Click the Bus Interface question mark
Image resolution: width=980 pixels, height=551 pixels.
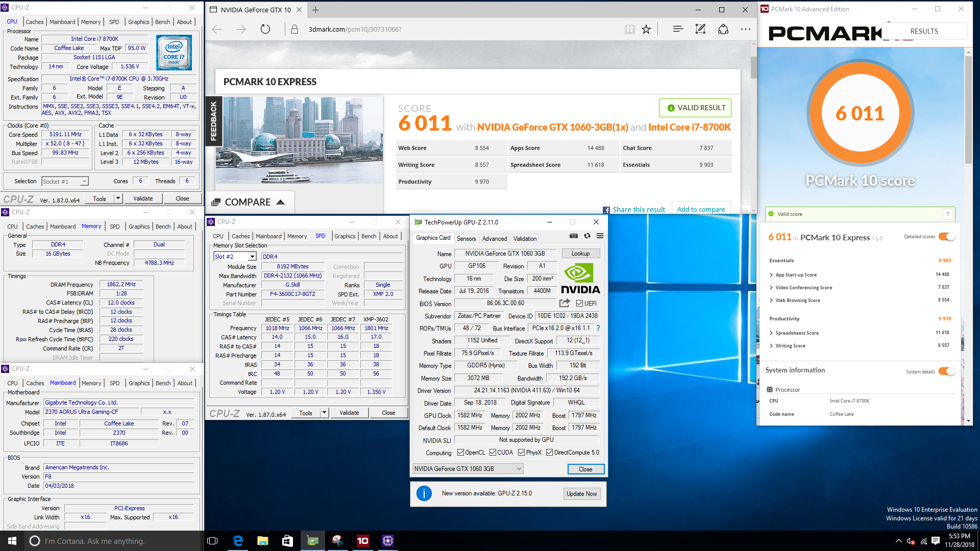coord(598,328)
